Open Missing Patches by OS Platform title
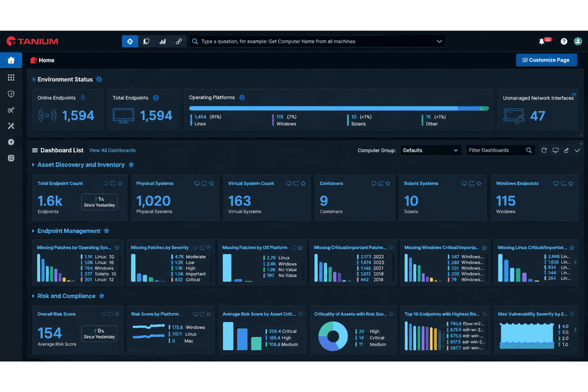 click(x=255, y=248)
